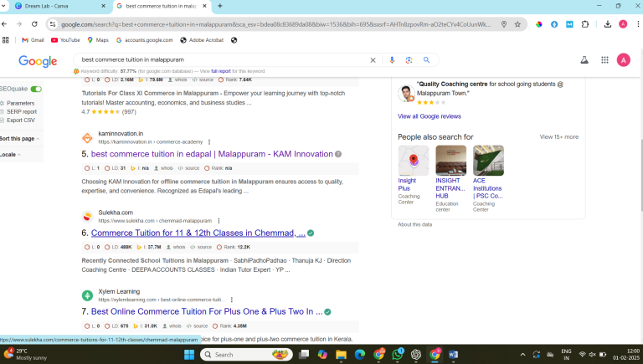643x364 pixels.
Task: Open the Chrome three-dot menu
Action: tap(638, 24)
